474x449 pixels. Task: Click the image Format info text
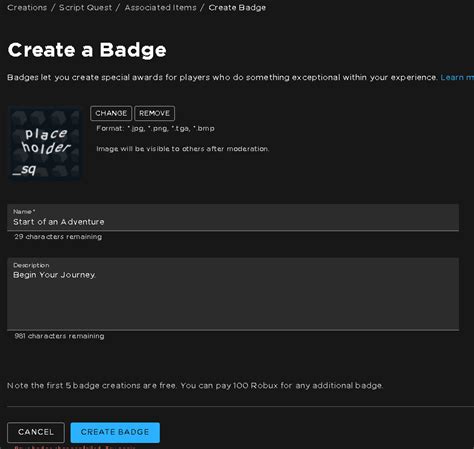point(155,129)
